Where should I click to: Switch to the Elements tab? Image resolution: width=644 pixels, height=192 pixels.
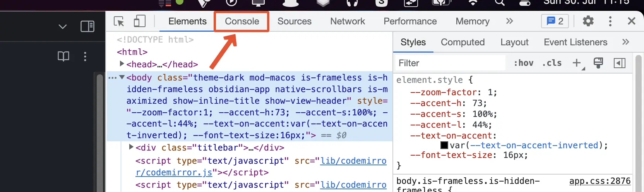[x=187, y=21]
